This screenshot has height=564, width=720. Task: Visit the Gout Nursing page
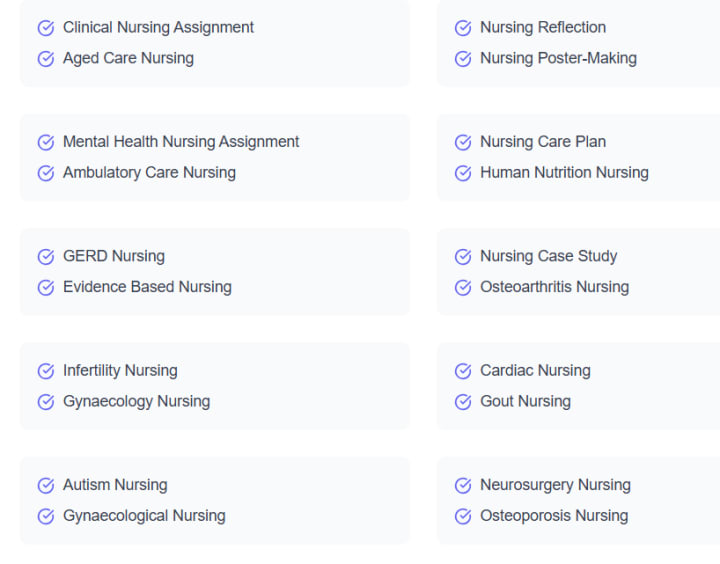(525, 402)
